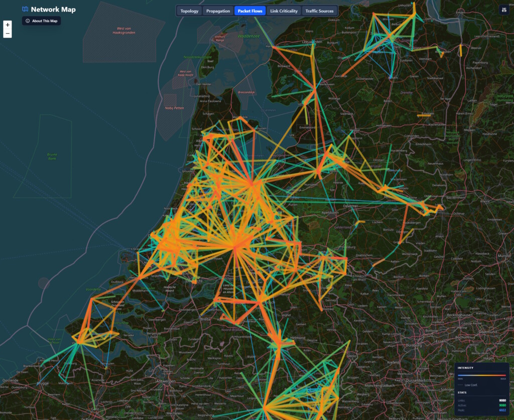Switch to the Topology tab

[x=189, y=11]
